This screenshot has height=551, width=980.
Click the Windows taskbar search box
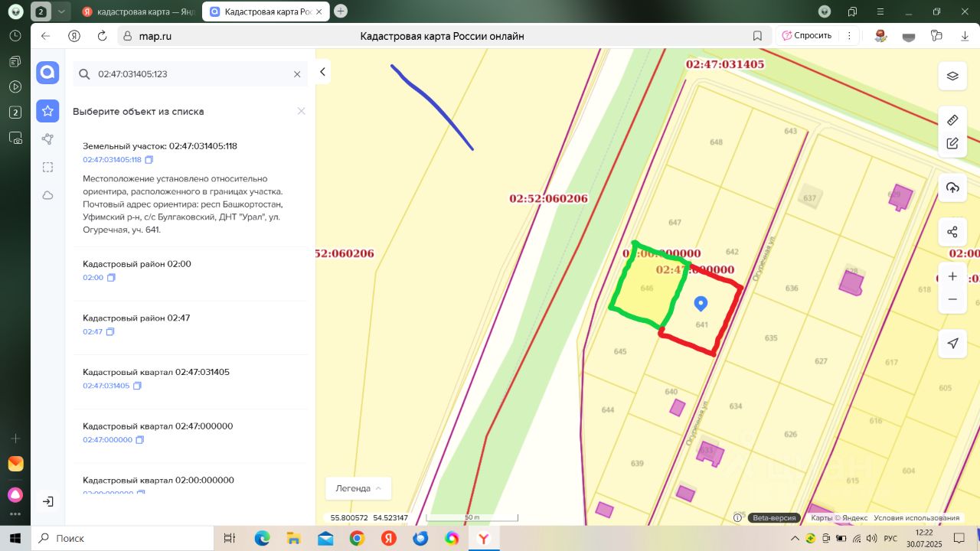point(122,538)
